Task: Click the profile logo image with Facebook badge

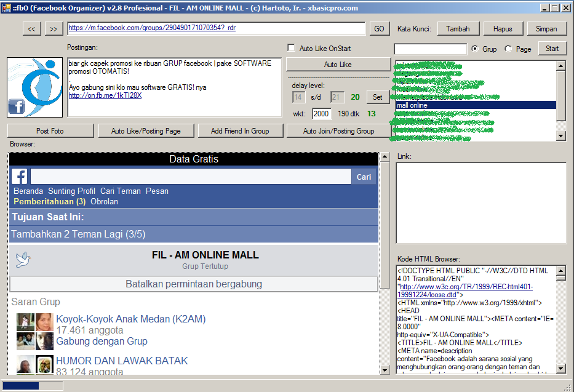Action: pos(35,87)
